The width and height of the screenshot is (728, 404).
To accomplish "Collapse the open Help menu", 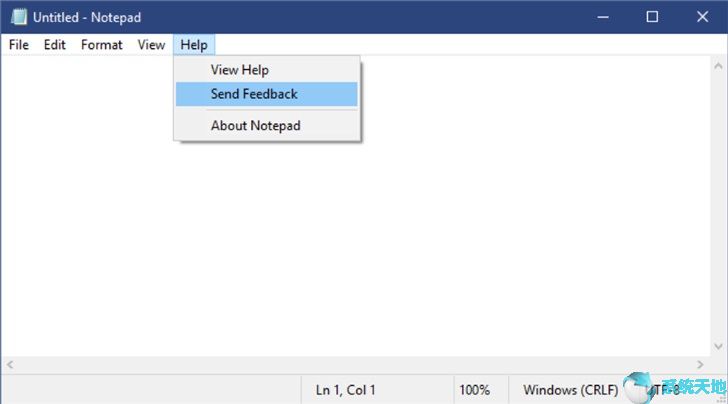I will [x=194, y=45].
